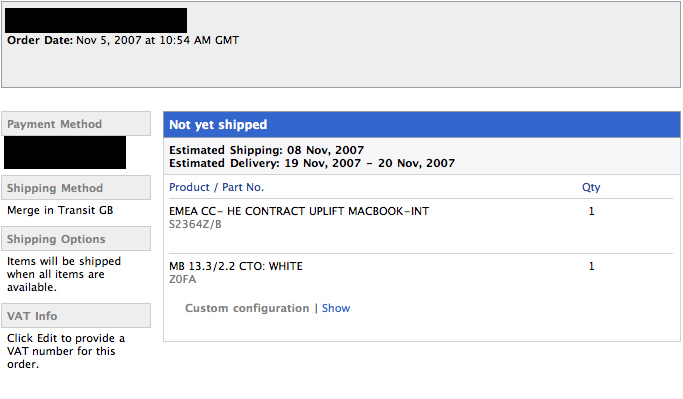Viewport: 683px width, 399px height.
Task: Click the Estimated Shipping date line
Action: point(267,150)
